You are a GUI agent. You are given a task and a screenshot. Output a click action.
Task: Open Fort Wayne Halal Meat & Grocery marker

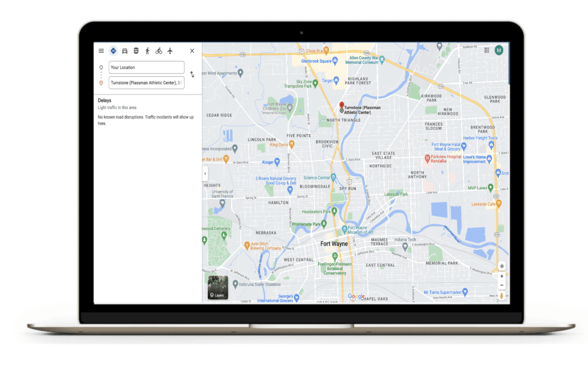(x=464, y=146)
